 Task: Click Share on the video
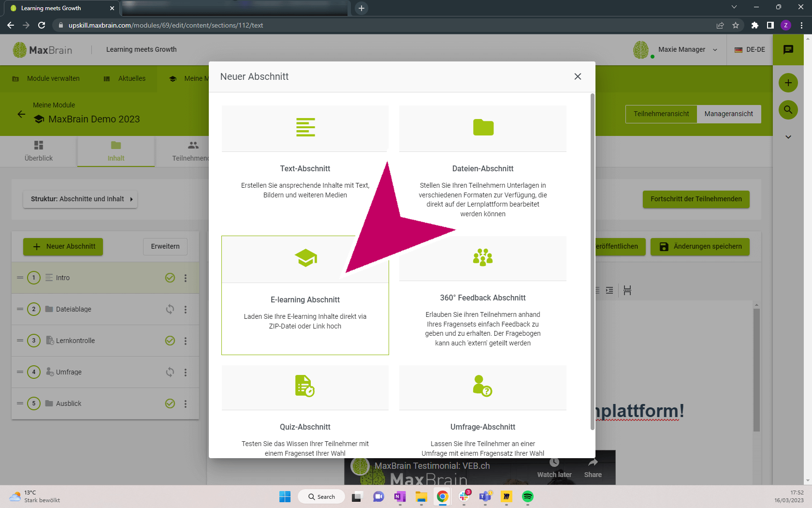(593, 468)
